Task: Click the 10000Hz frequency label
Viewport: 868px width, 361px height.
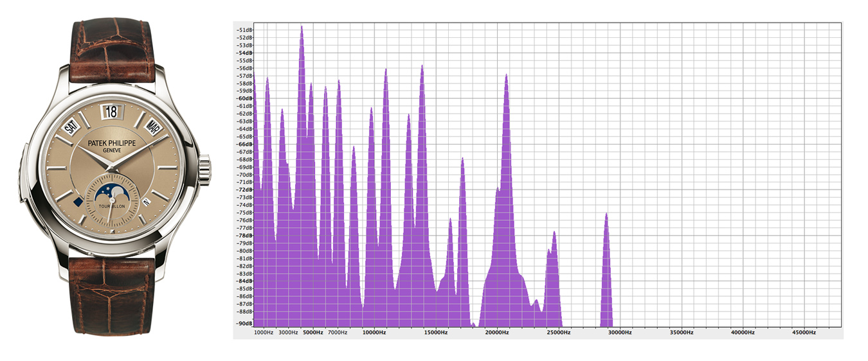Action: tap(374, 333)
